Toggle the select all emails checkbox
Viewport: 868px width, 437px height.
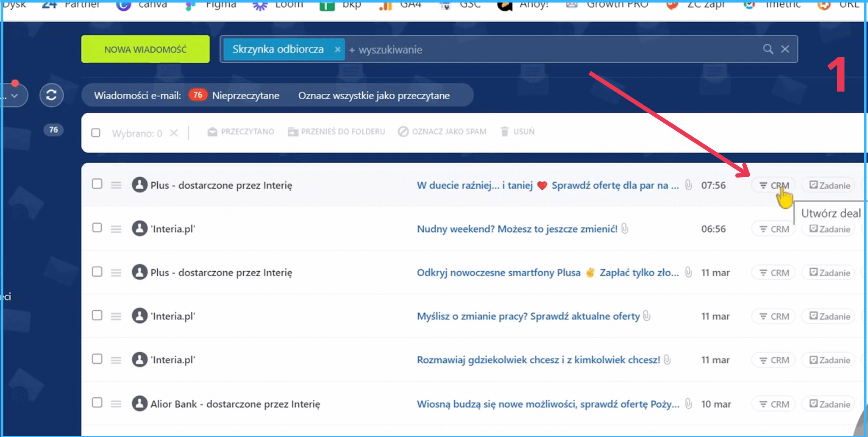point(96,133)
